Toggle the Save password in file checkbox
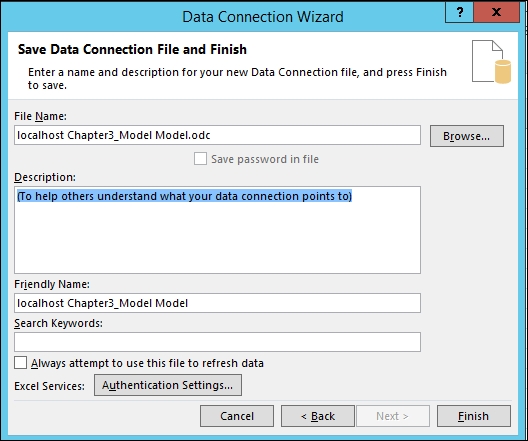This screenshot has width=528, height=441. click(200, 159)
